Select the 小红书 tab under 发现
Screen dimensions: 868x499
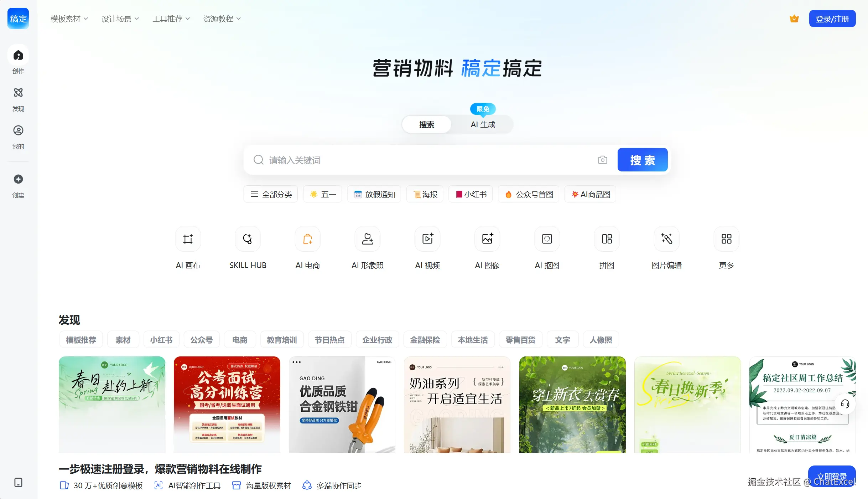(161, 340)
